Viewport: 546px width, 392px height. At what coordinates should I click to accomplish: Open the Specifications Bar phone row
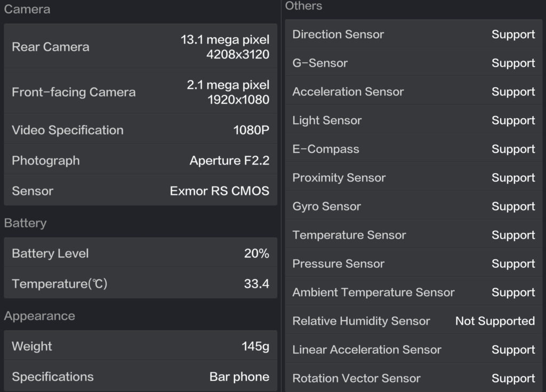(x=140, y=376)
